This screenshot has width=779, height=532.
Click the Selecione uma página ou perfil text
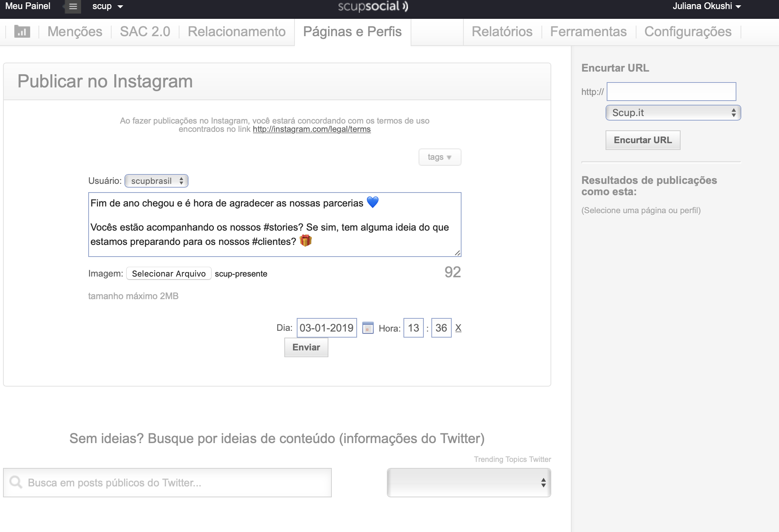(x=641, y=210)
